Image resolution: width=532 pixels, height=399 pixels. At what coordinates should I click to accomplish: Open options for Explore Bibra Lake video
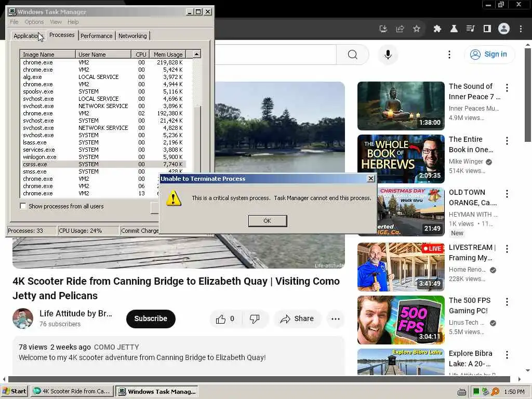tap(507, 355)
